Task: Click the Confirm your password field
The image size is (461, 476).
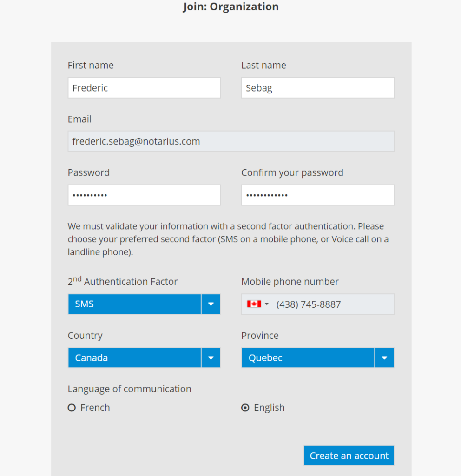Action: pos(317,195)
